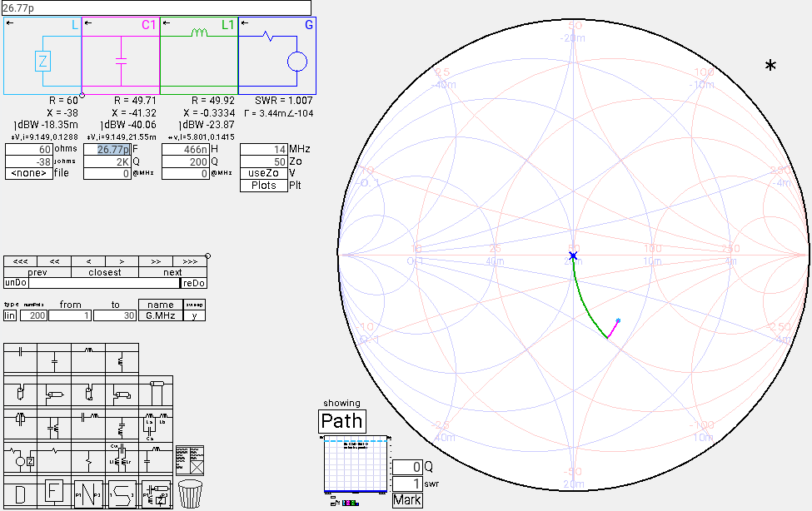The width and height of the screenshot is (812, 511).
Task: Click the sweep from value 1 field
Action: coord(71,315)
